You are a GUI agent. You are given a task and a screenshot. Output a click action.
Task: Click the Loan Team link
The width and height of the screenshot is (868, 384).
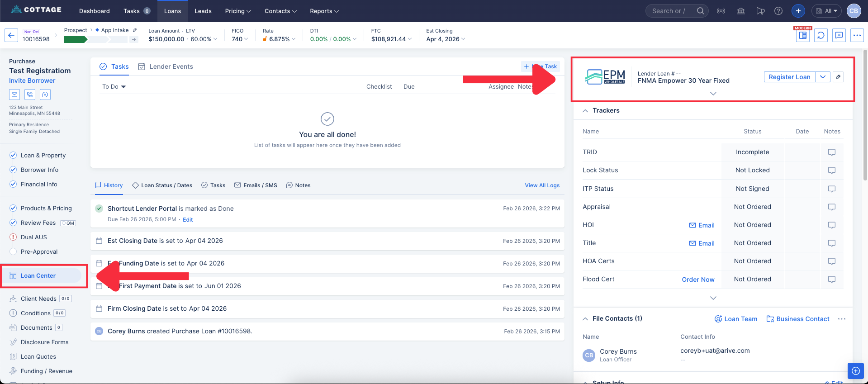736,319
